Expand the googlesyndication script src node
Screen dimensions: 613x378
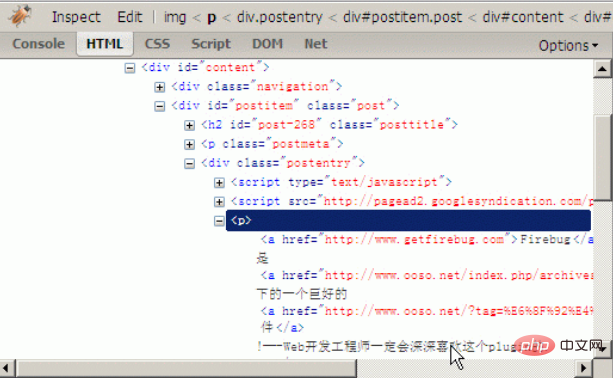click(x=219, y=202)
